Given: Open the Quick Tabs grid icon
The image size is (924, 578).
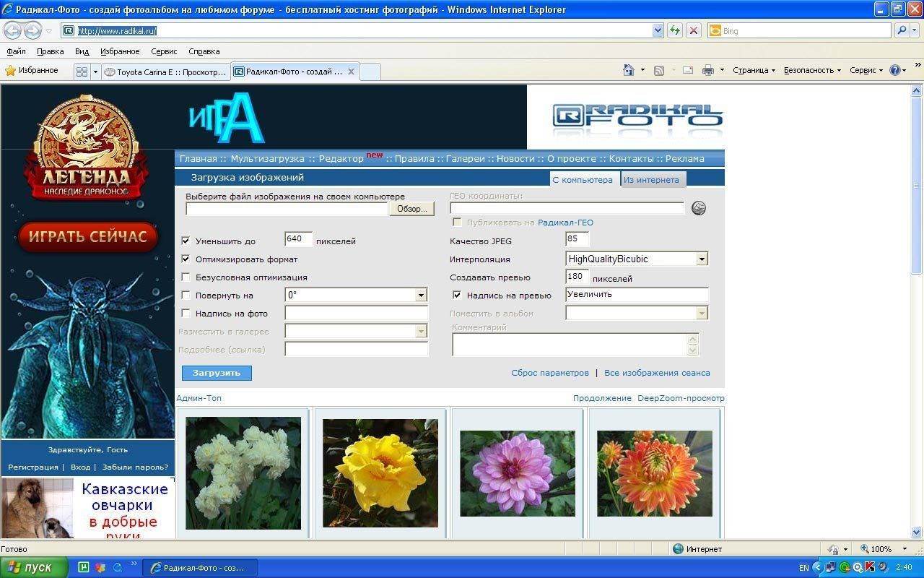Looking at the screenshot, I should (x=82, y=72).
